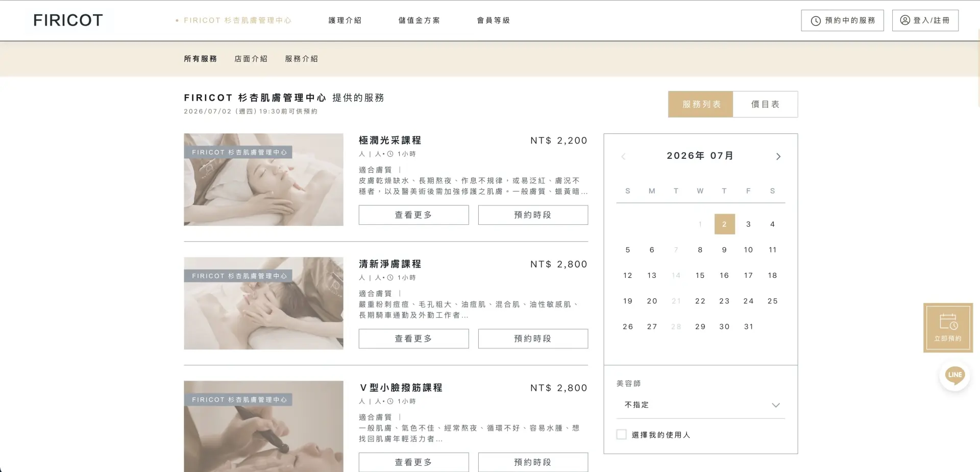Expand 美容師 不指定 dropdown

pos(700,405)
